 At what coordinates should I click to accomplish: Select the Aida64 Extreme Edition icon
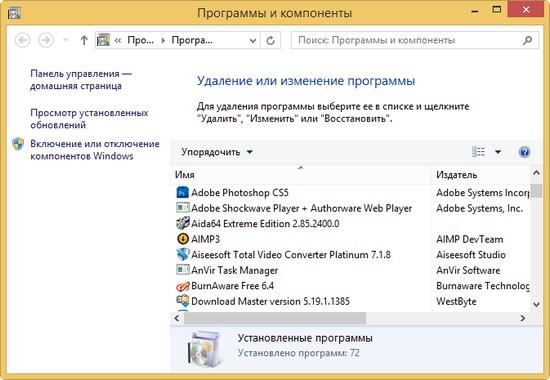coord(182,224)
